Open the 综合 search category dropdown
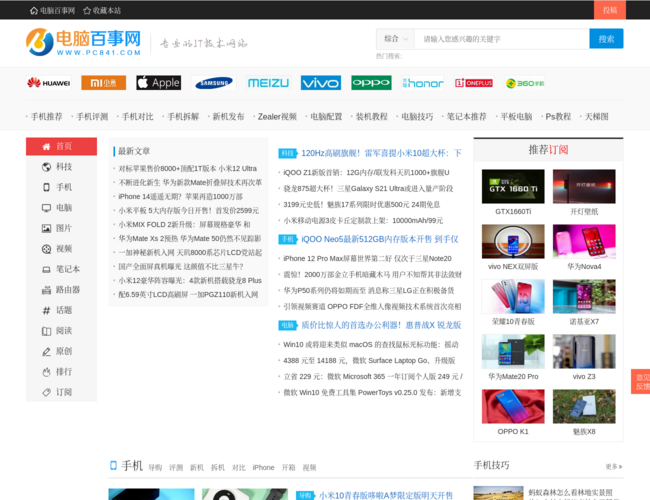 tap(395, 39)
